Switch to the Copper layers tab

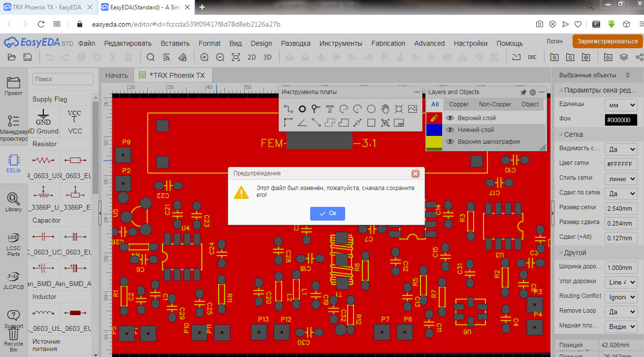point(458,104)
